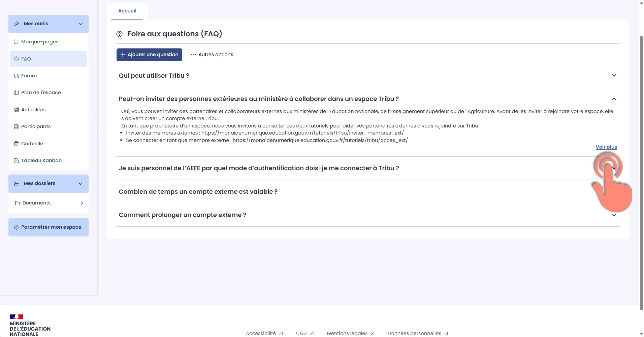This screenshot has height=337, width=644.
Task: Collapse the 'Peut-on inviter des personnes extérieures' chevron
Action: (x=614, y=99)
